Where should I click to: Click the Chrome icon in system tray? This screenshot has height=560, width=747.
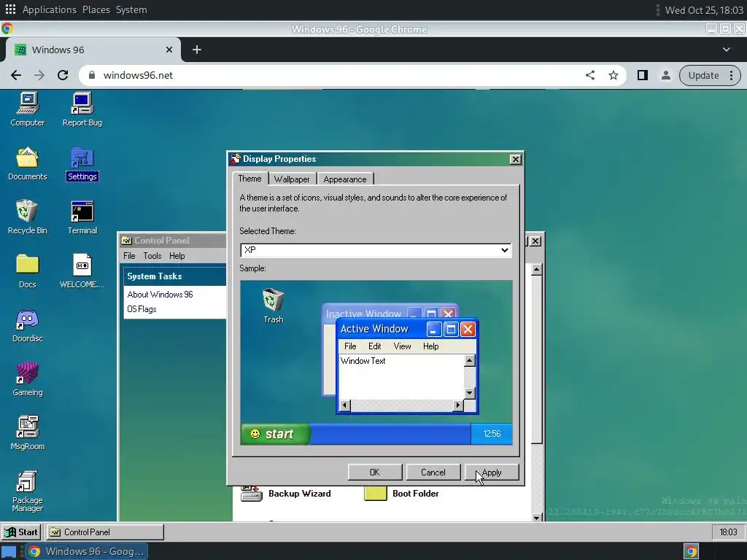pyautogui.click(x=692, y=551)
